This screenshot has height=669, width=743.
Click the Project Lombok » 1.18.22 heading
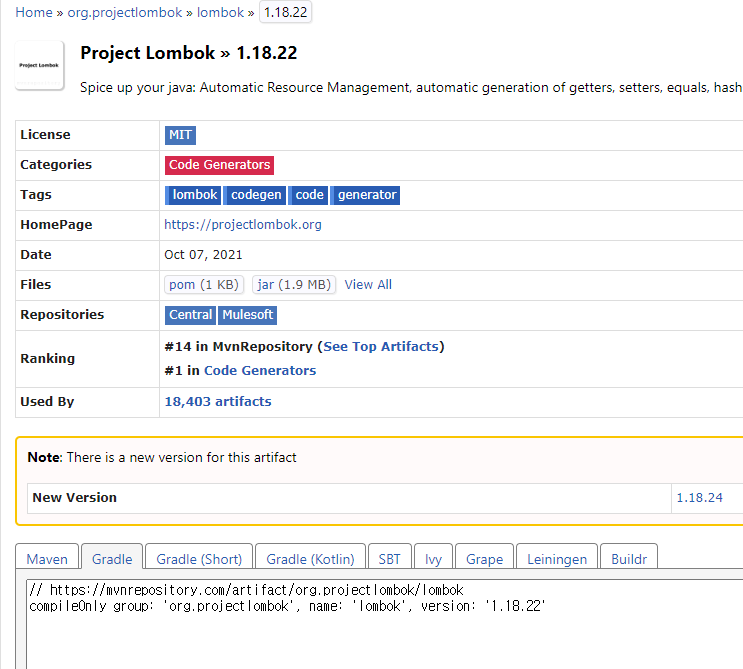pos(189,53)
